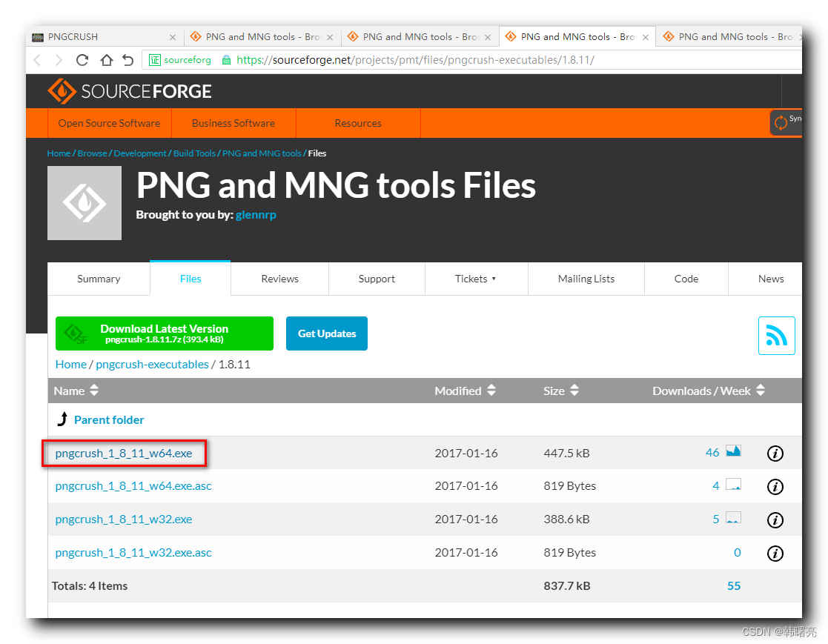Open the Tickets dropdown
The image size is (828, 644).
tap(476, 279)
